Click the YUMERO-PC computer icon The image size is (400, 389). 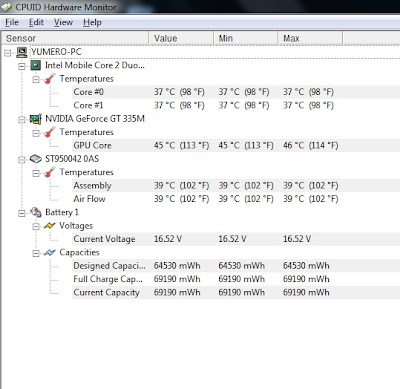(x=22, y=52)
